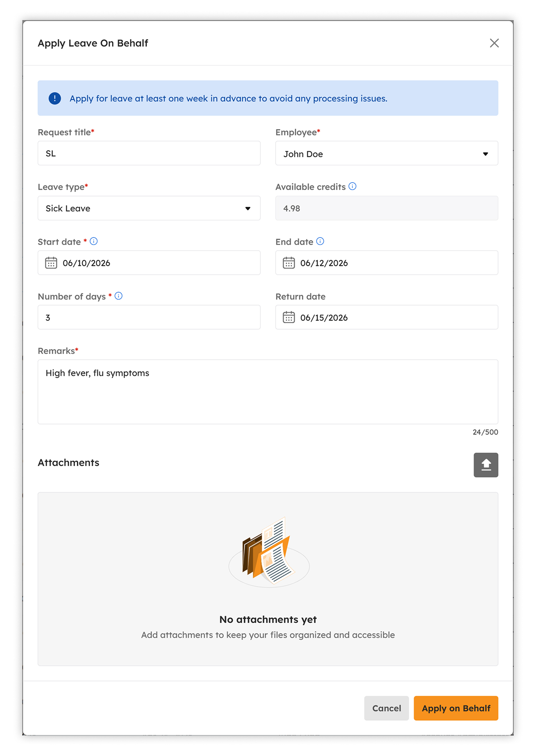Click the 'No attachments yet' text
The width and height of the screenshot is (536, 756).
click(x=268, y=619)
